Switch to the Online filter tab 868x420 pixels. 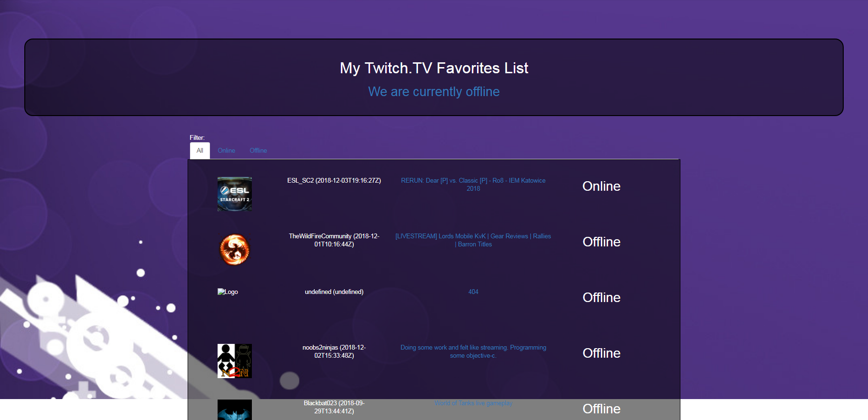pyautogui.click(x=226, y=151)
